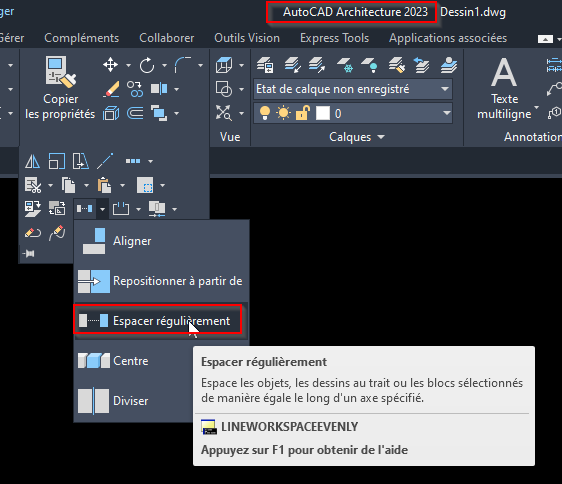The height and width of the screenshot is (484, 562).
Task: Click the pencil eraser icon in bottom row
Action: (33, 233)
